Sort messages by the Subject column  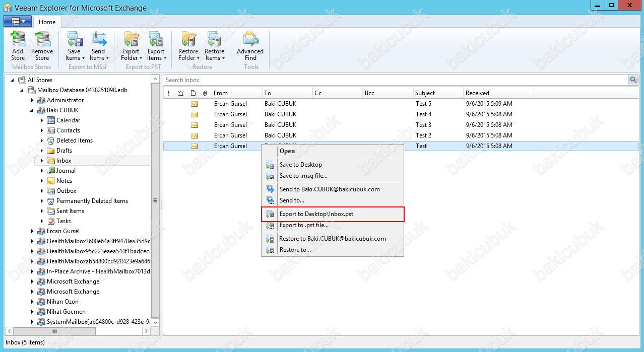(x=438, y=93)
